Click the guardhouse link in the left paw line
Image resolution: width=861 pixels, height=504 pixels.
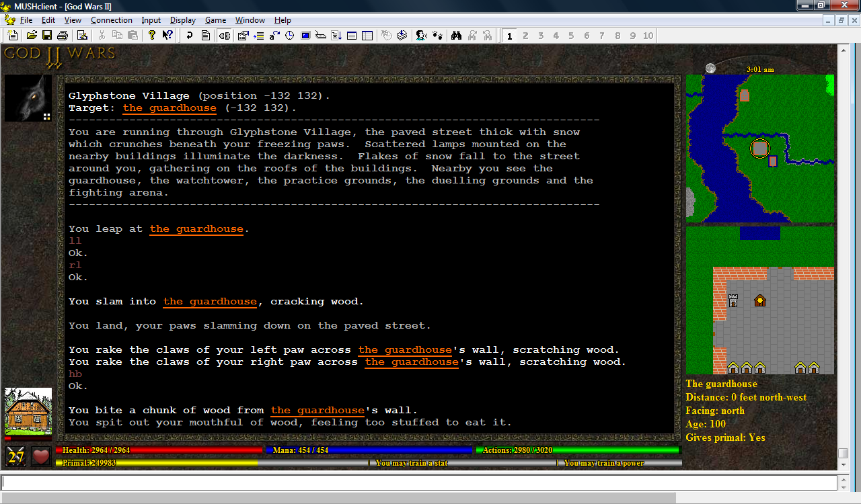(x=405, y=350)
